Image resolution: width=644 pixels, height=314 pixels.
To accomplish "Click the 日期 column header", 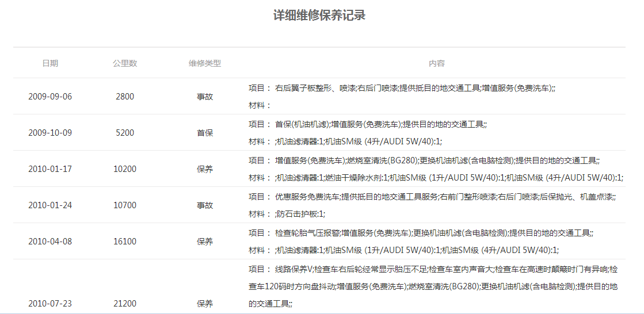I will [x=50, y=63].
